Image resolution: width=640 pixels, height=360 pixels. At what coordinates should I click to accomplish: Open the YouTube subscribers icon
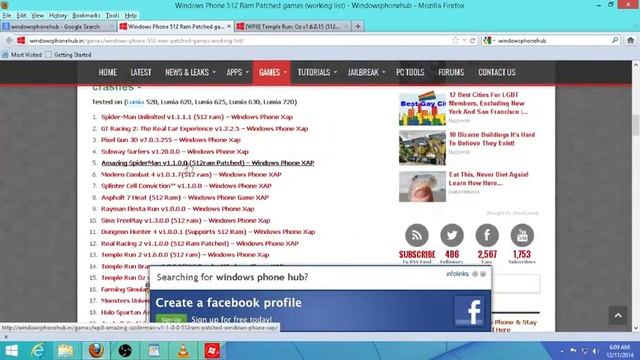522,236
